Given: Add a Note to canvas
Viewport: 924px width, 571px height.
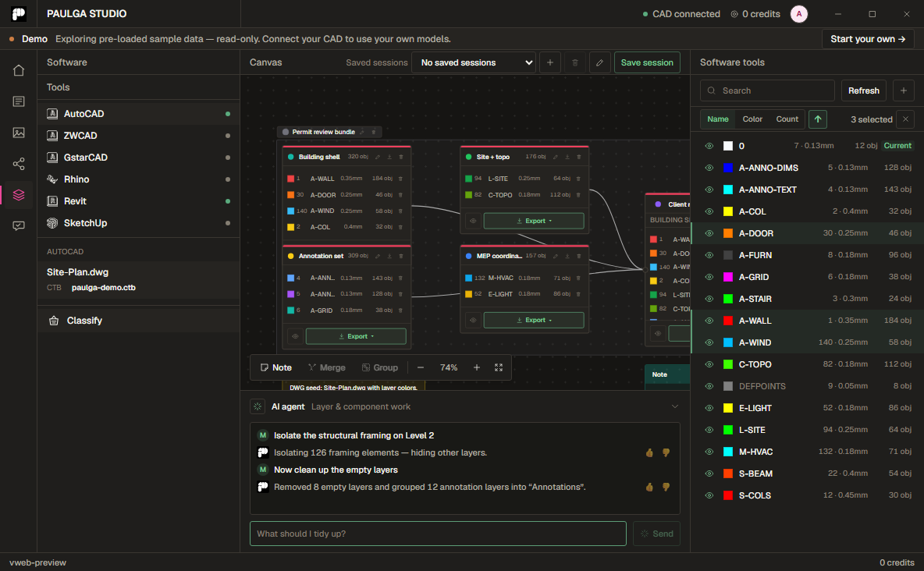Looking at the screenshot, I should [276, 367].
